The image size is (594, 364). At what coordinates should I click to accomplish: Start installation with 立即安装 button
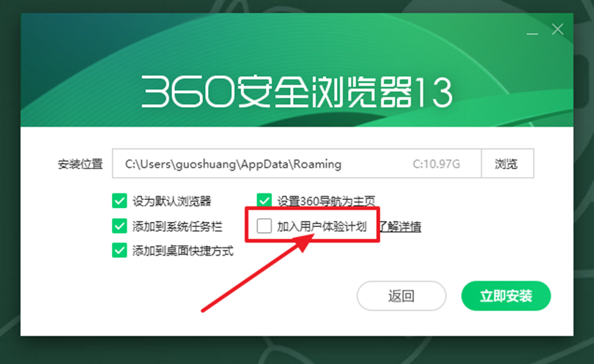[505, 296]
